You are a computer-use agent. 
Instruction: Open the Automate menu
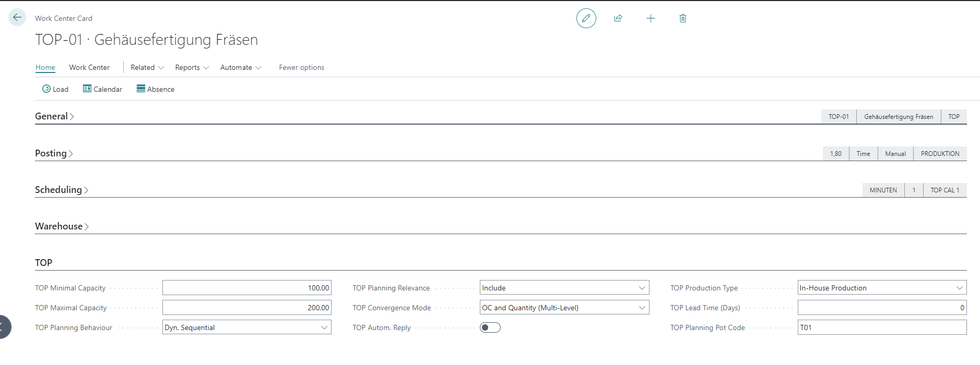click(241, 67)
